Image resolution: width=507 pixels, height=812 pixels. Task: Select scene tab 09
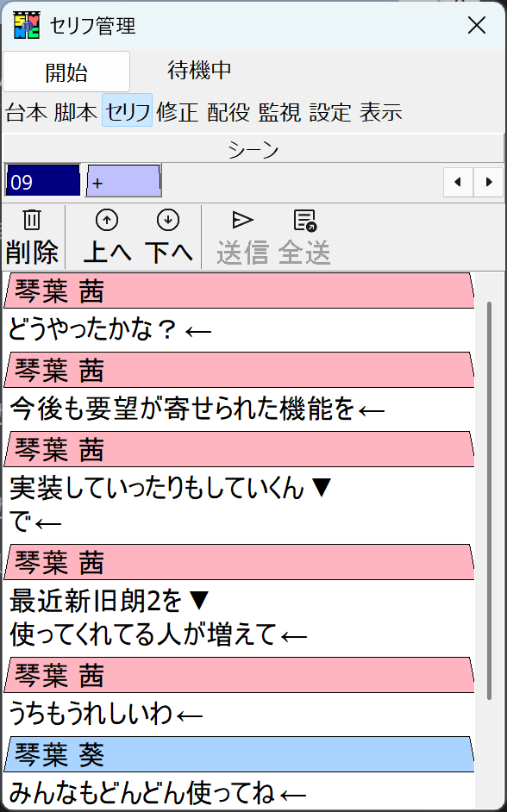pyautogui.click(x=43, y=181)
